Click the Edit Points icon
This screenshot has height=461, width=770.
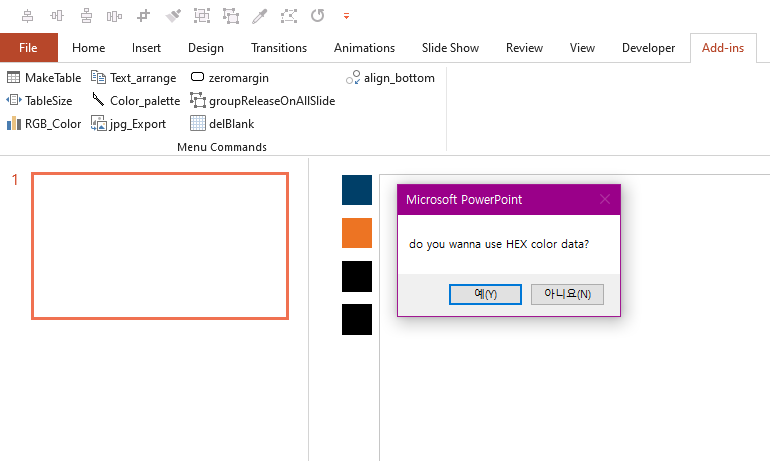pyautogui.click(x=289, y=16)
